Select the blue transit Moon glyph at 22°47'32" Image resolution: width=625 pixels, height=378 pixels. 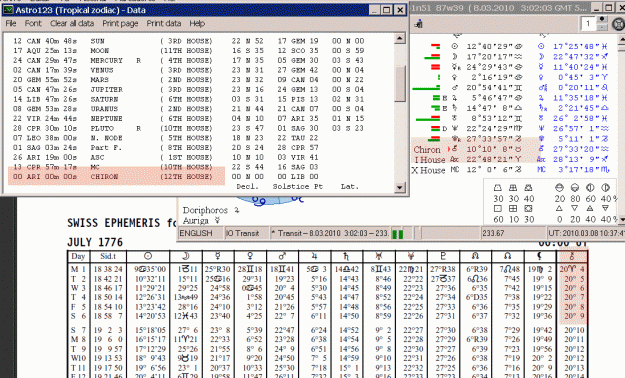click(x=541, y=57)
